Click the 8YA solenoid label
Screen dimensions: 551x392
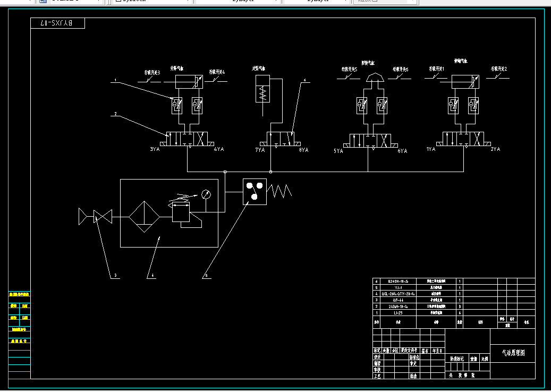pos(303,150)
